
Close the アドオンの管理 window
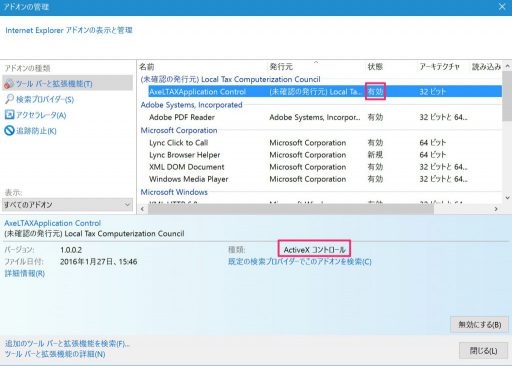click(x=502, y=7)
